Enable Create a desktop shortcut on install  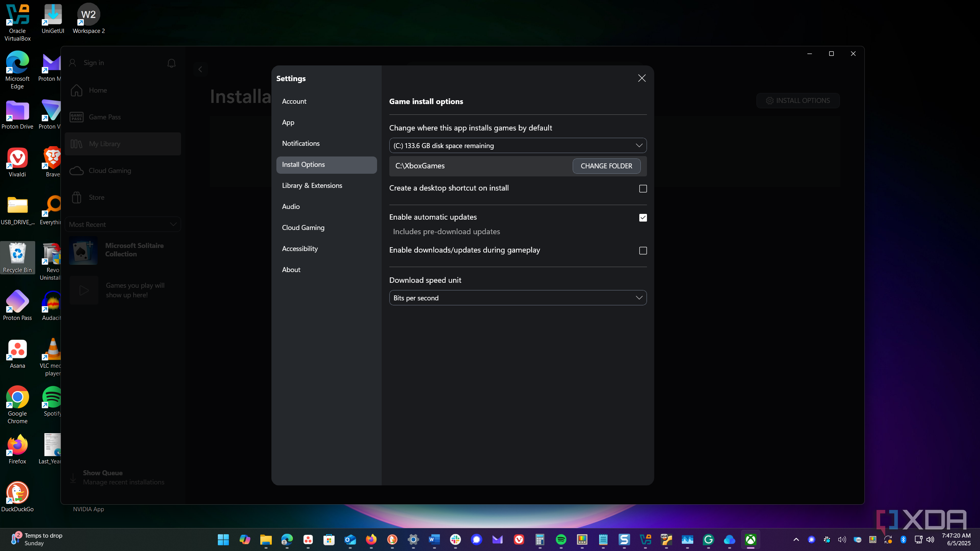click(643, 189)
